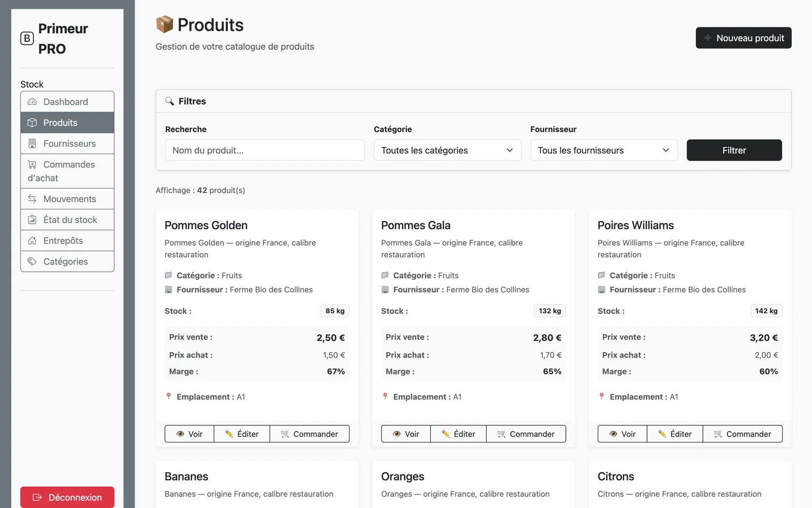Navigate to Entrepôts in sidebar
The width and height of the screenshot is (812, 508).
coord(67,240)
